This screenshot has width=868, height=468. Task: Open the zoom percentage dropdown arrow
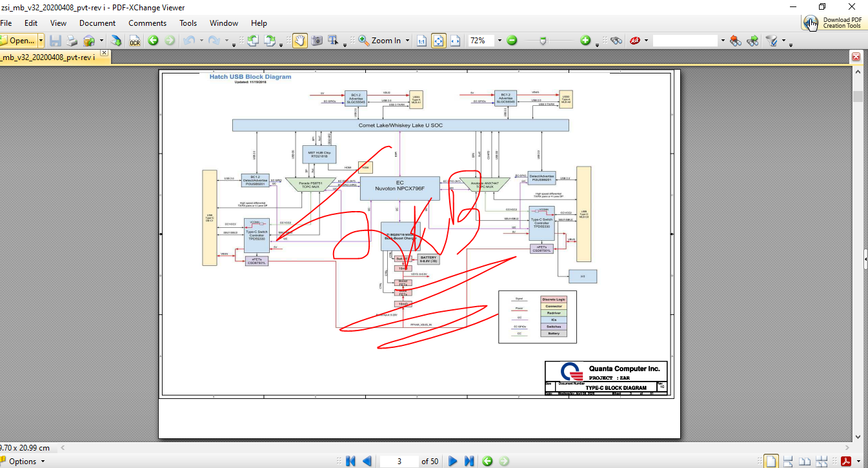(x=499, y=41)
